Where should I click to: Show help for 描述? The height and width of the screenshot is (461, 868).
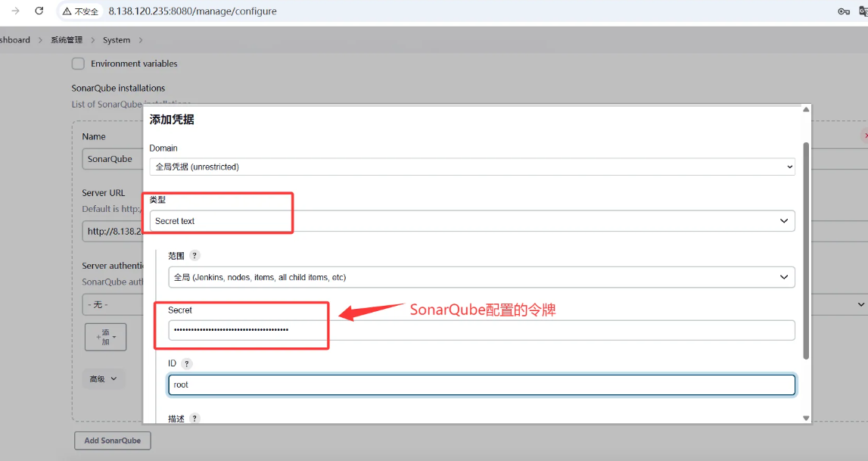194,419
